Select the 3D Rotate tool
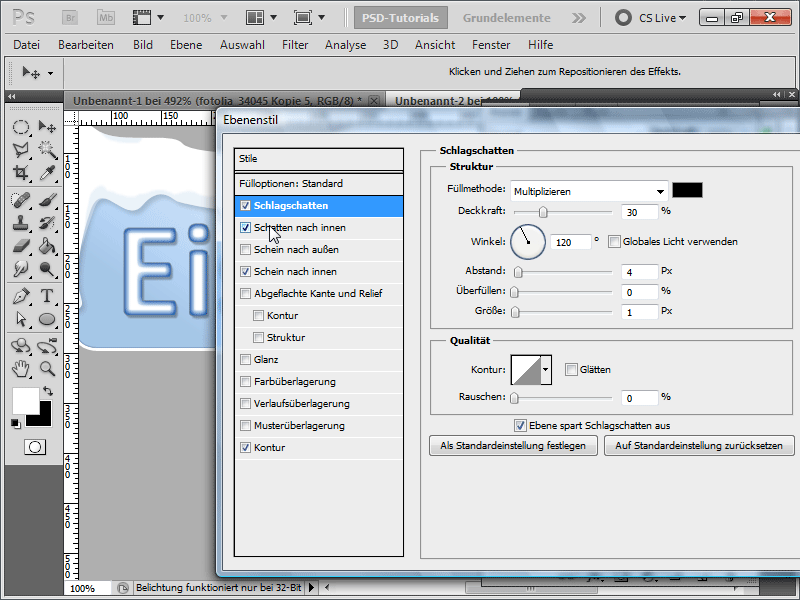The image size is (800, 600). click(x=20, y=346)
